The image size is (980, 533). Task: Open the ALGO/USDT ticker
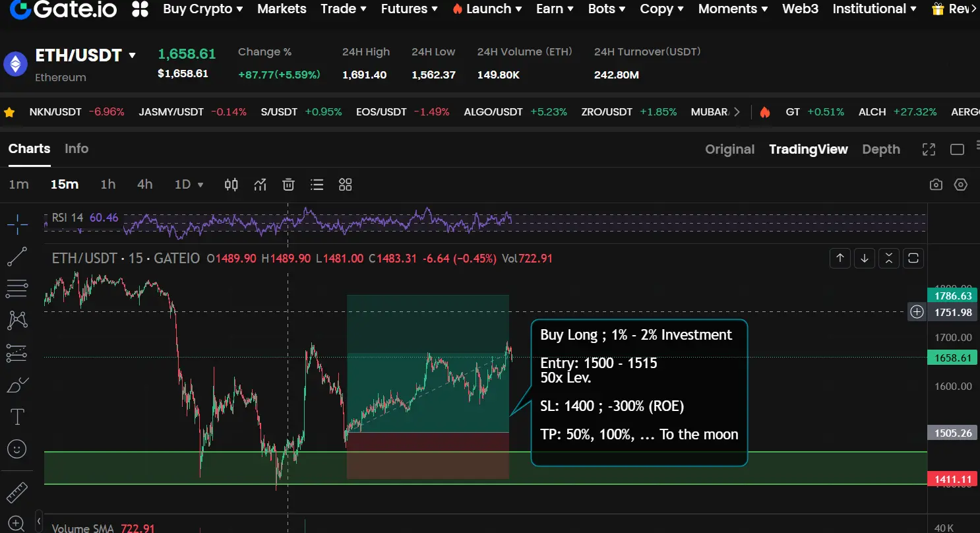click(x=516, y=112)
